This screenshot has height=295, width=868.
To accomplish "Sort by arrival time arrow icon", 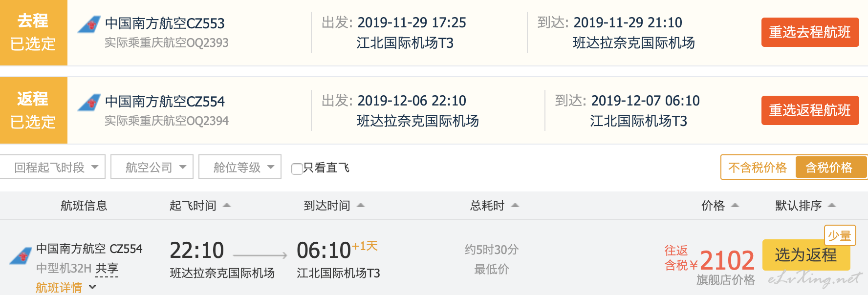I will click(361, 206).
